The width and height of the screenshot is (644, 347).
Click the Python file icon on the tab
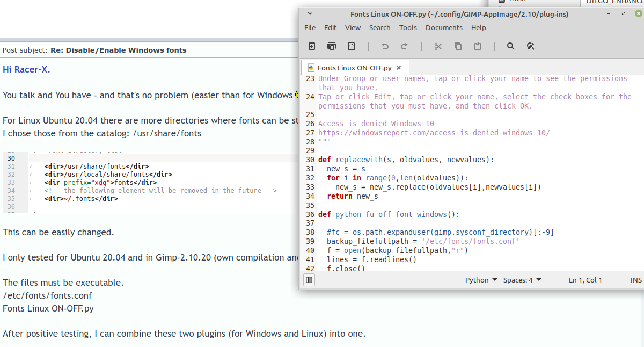311,68
